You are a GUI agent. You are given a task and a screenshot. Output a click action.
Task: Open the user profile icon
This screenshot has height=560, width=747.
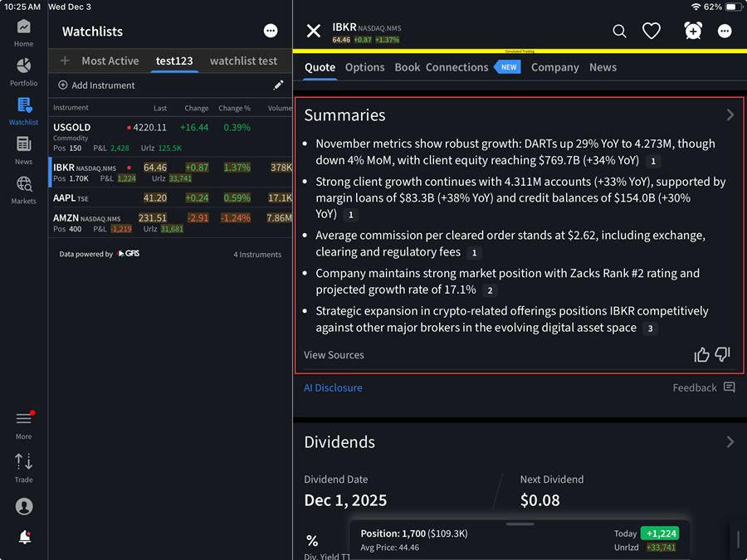[24, 506]
